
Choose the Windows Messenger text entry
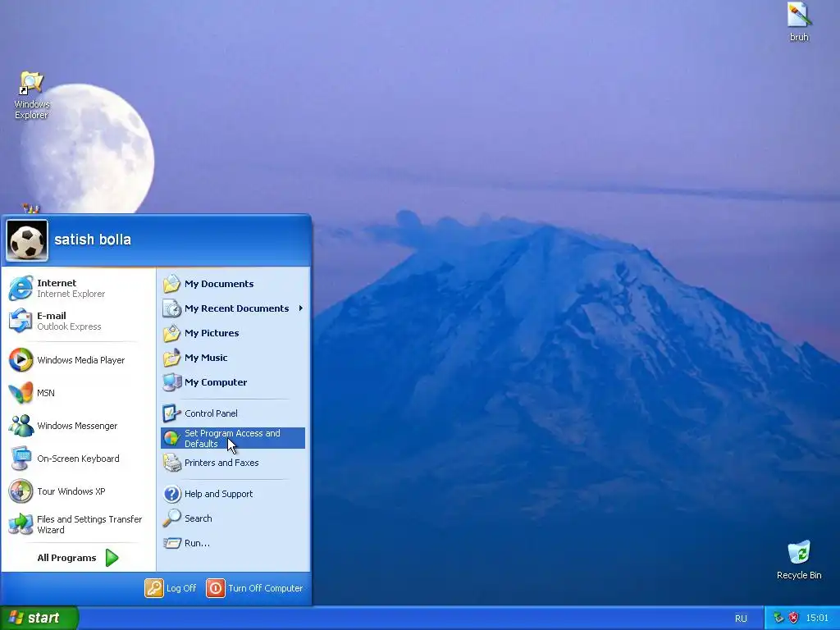click(x=77, y=426)
